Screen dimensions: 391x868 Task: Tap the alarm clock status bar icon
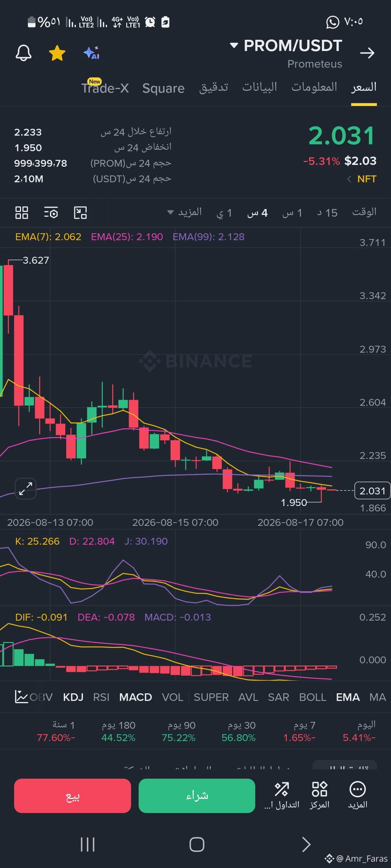coord(150,22)
